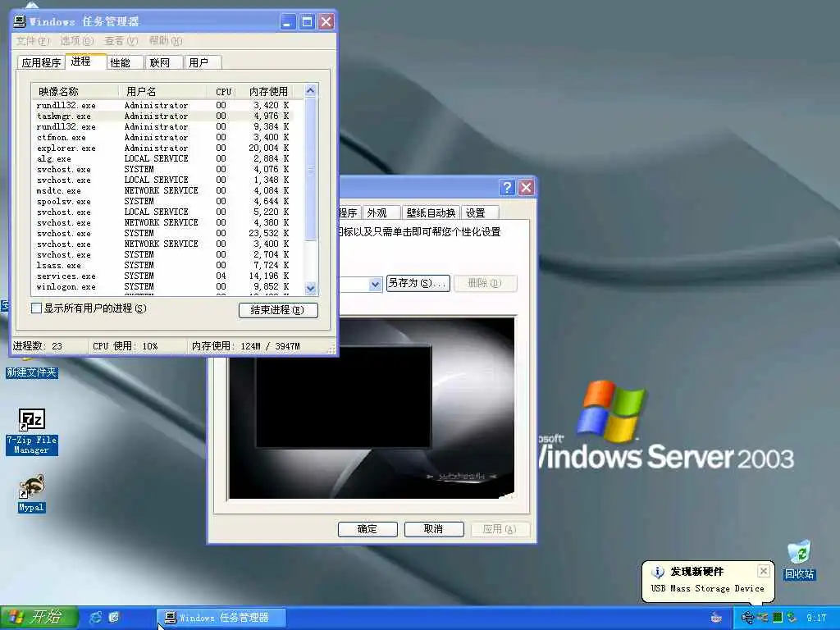
Task: Click the keyboard language bar icon in taskbar
Action: coord(716,618)
